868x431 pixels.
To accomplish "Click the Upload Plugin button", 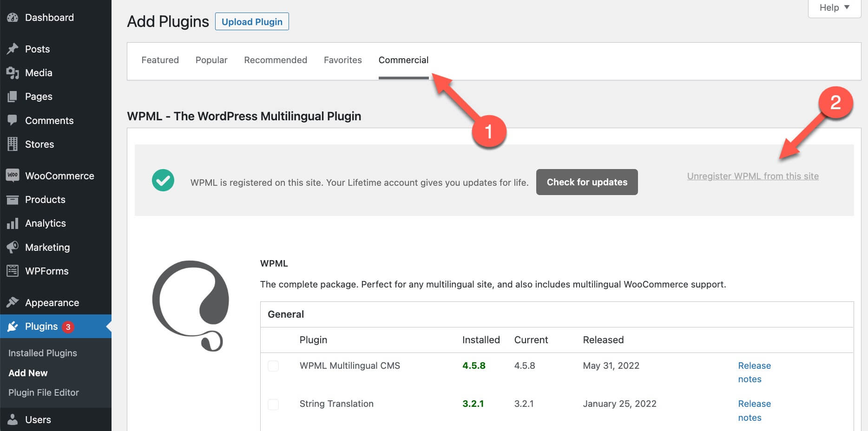I will point(252,21).
